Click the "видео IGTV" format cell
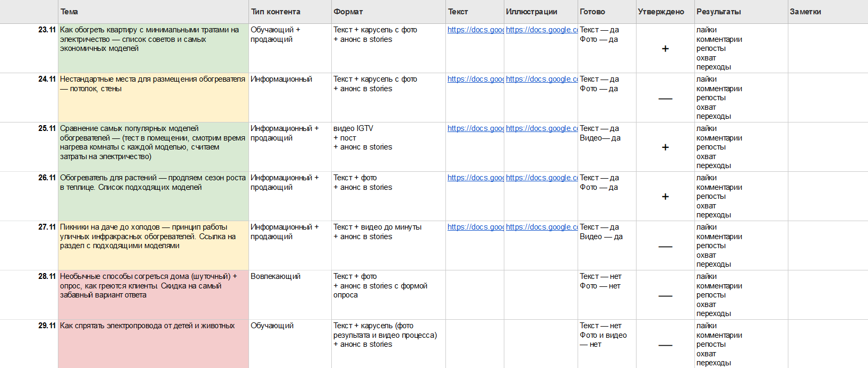Screen dimensions: 868x368 [x=388, y=147]
